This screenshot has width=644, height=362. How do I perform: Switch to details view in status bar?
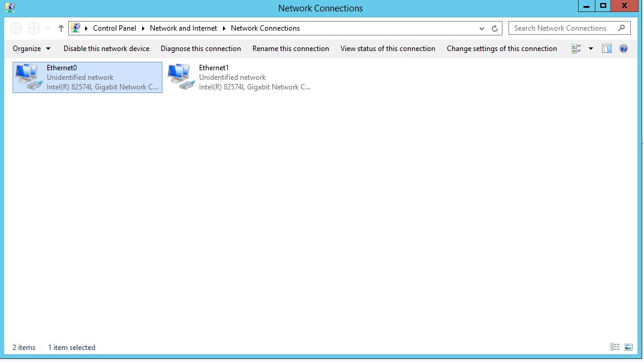pos(615,347)
